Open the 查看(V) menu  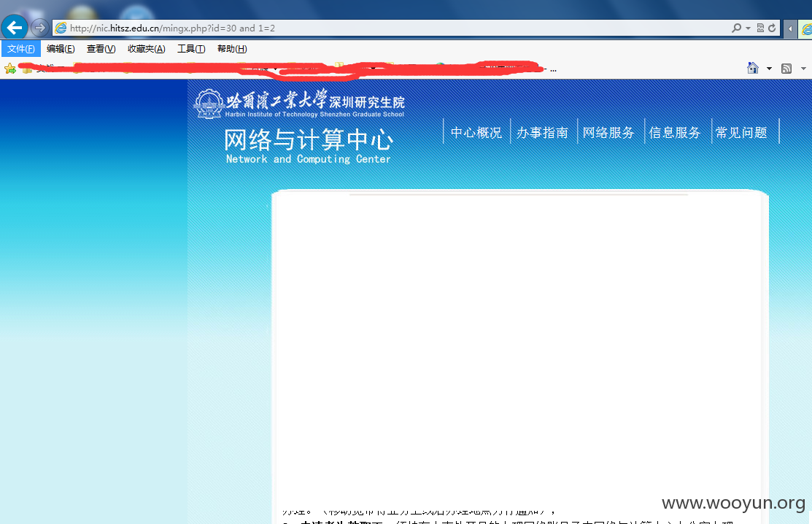click(x=101, y=49)
